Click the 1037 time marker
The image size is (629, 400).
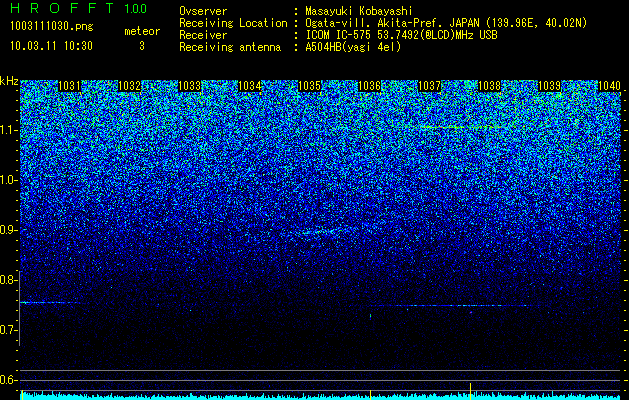coord(429,86)
